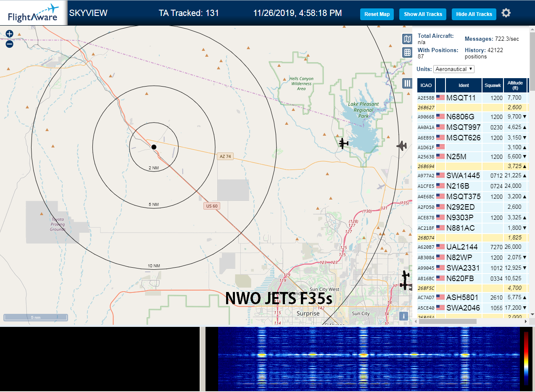
Task: Sort table by Ident column
Action: [x=464, y=85]
